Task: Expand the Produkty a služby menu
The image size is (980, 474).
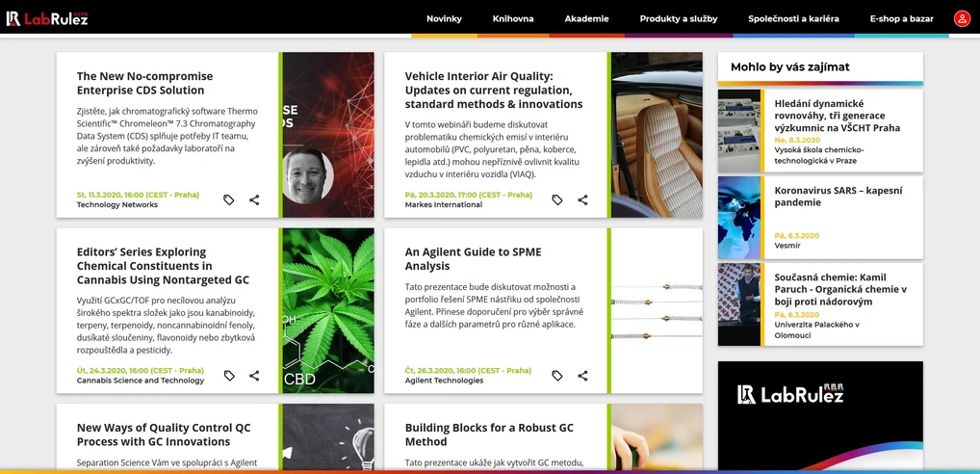Action: coord(679,18)
